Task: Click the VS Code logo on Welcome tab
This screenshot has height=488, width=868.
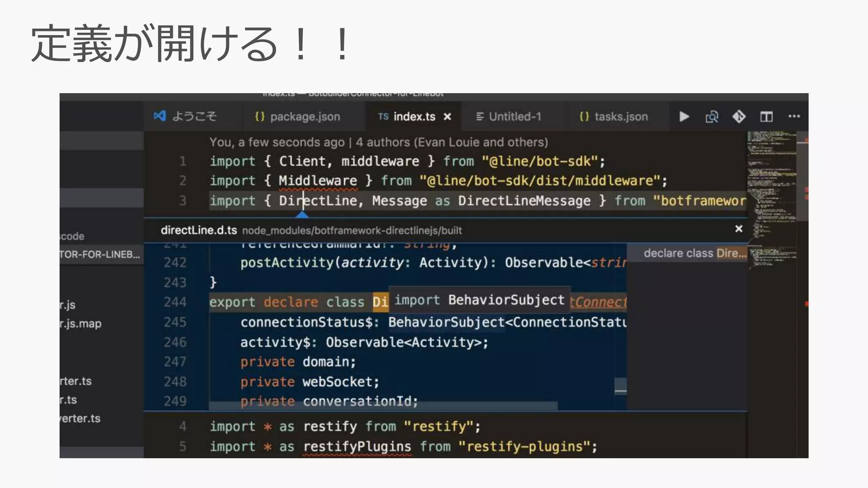Action: click(x=160, y=116)
